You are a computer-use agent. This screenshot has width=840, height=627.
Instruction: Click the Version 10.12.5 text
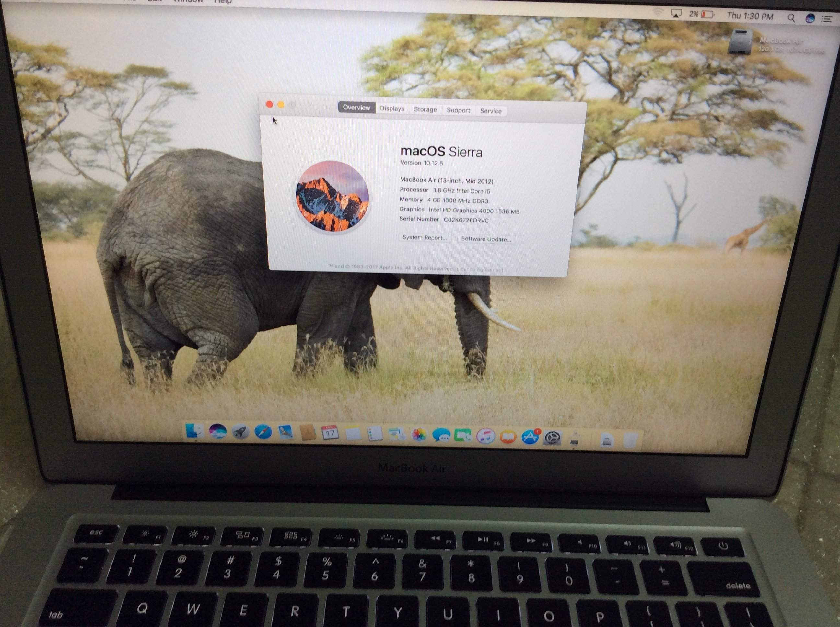tap(422, 163)
